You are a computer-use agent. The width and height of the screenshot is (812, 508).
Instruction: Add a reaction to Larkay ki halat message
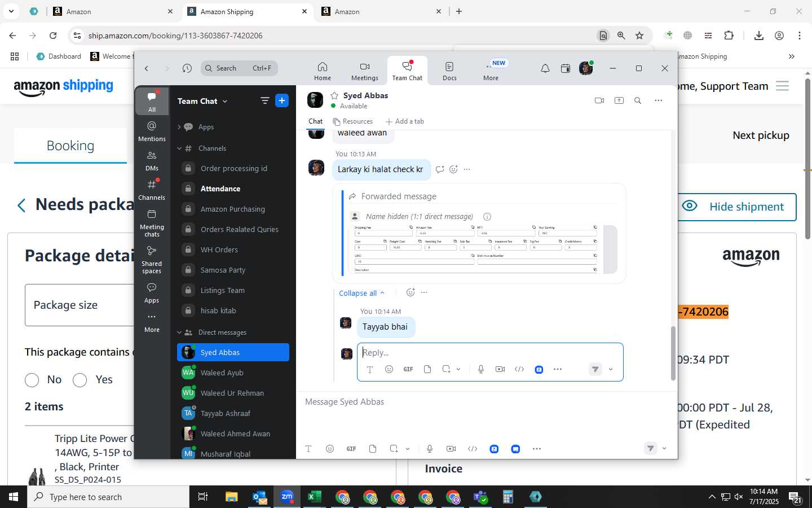pyautogui.click(x=453, y=169)
